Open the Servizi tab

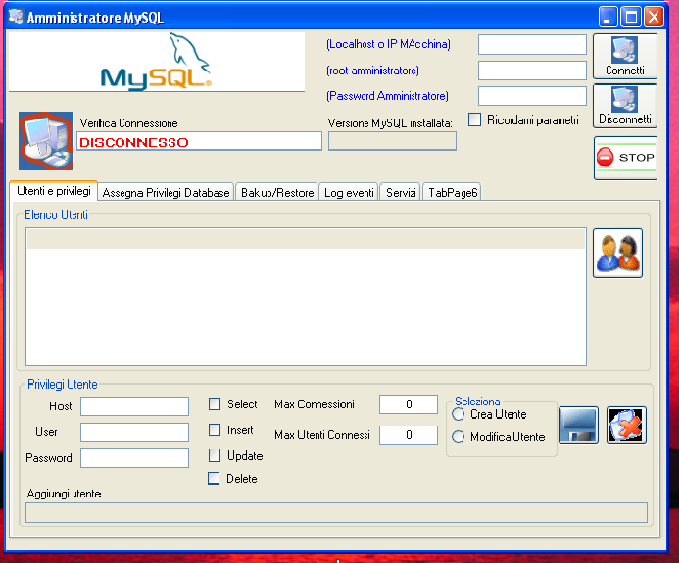coord(401,192)
